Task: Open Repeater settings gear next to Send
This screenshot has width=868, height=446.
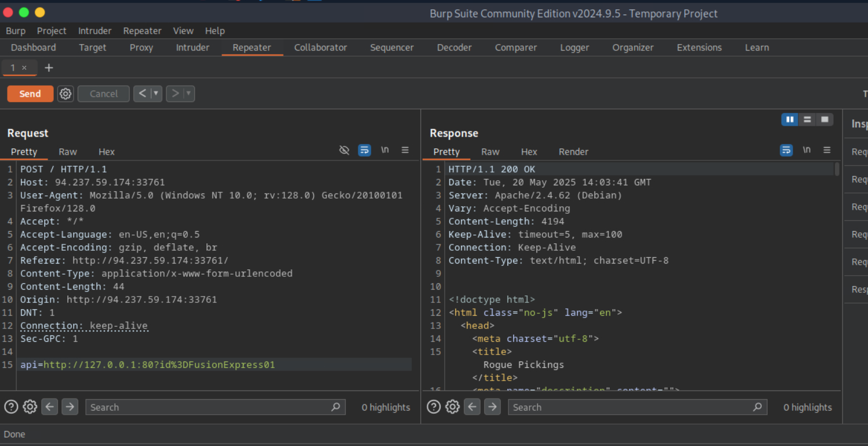Action: pyautogui.click(x=66, y=94)
